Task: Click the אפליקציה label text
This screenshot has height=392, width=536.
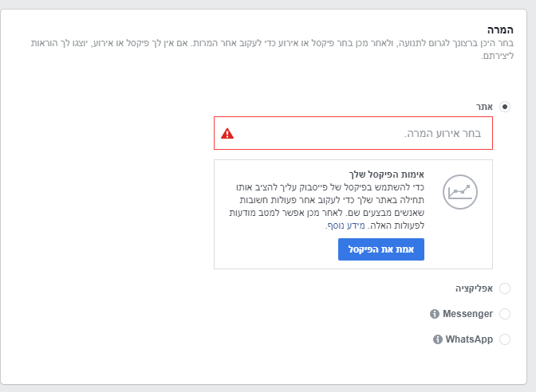Action: pyautogui.click(x=474, y=288)
